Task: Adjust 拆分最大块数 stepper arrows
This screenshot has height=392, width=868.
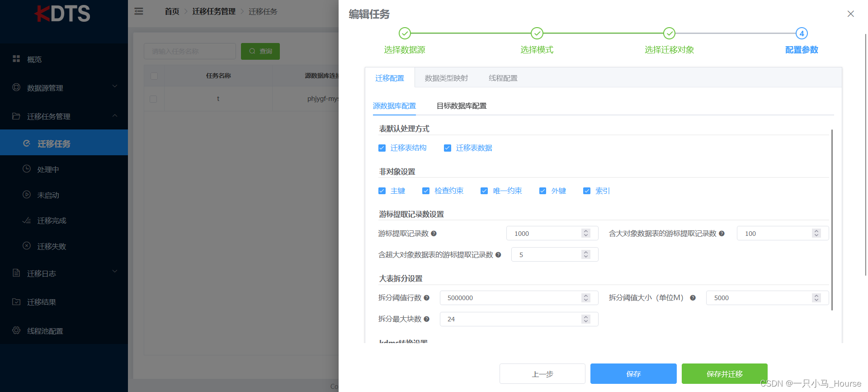Action: [x=586, y=319]
